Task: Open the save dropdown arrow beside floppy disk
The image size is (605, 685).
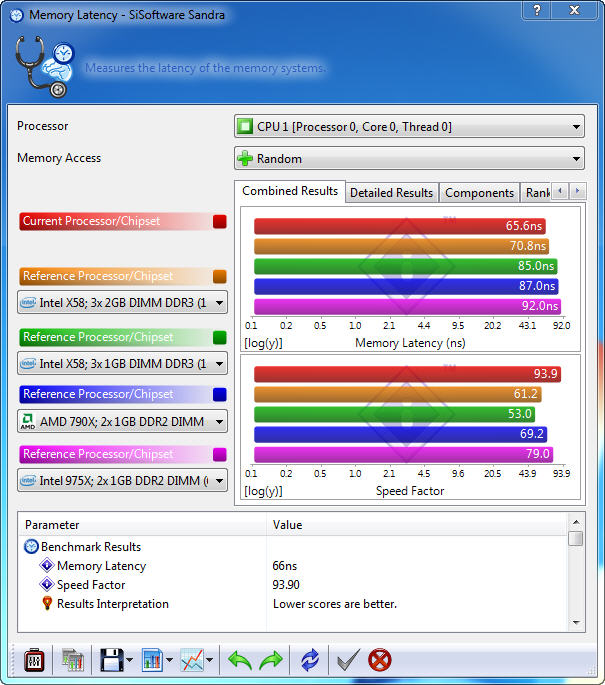Action: (x=129, y=660)
